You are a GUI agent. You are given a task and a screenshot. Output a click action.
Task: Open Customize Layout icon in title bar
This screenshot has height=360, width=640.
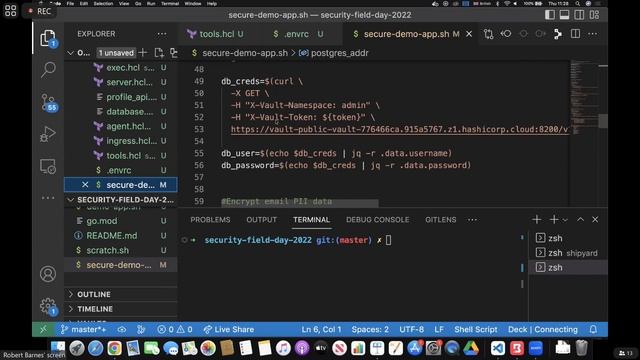pos(594,15)
